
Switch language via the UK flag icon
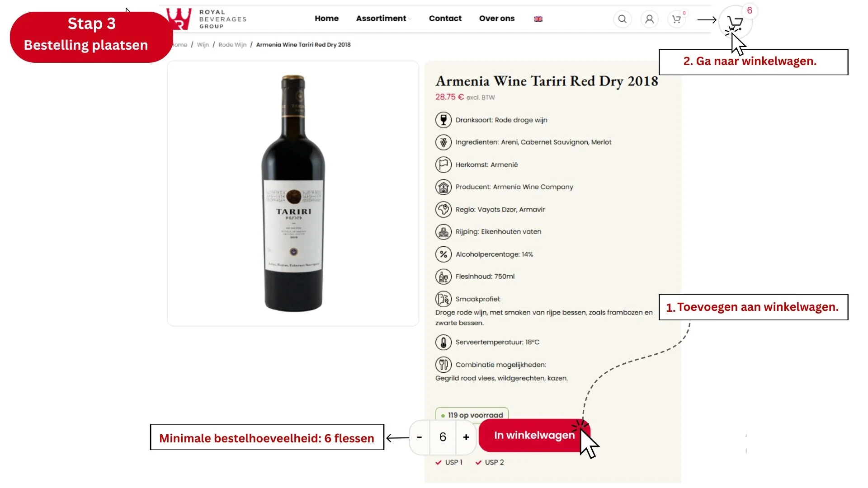[x=538, y=19]
